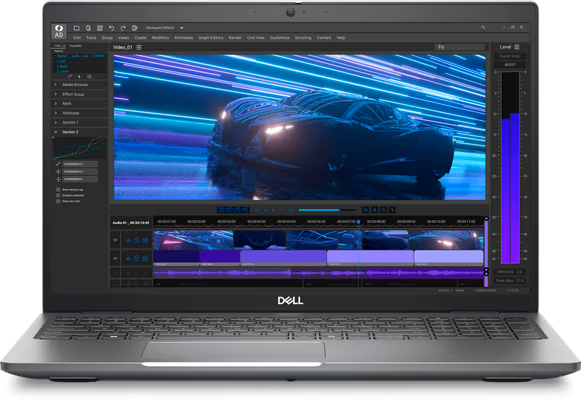Select the lightest purple clip on V1
This screenshot has width=581, height=402.
[449, 258]
